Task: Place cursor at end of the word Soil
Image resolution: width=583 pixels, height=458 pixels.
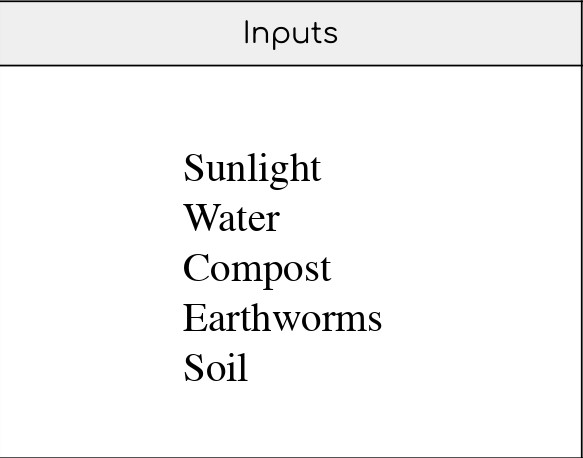Action: [249, 368]
